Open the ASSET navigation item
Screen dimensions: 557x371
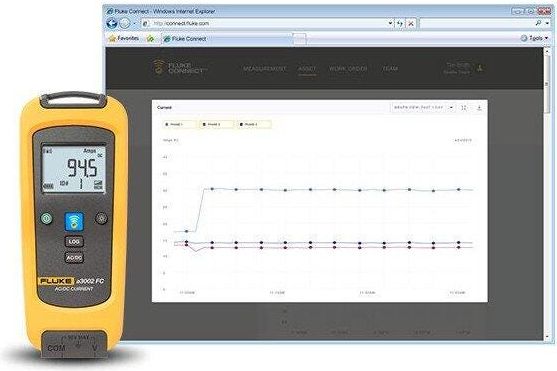(307, 68)
